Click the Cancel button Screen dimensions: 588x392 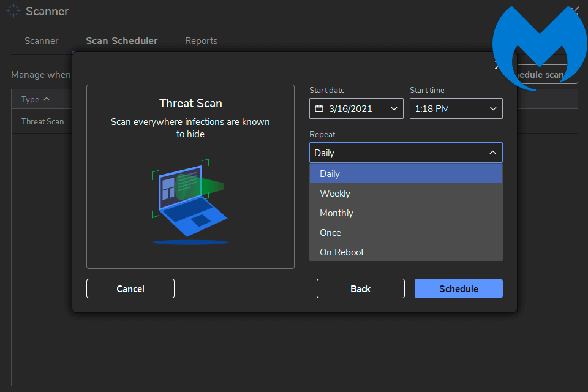[x=130, y=288]
